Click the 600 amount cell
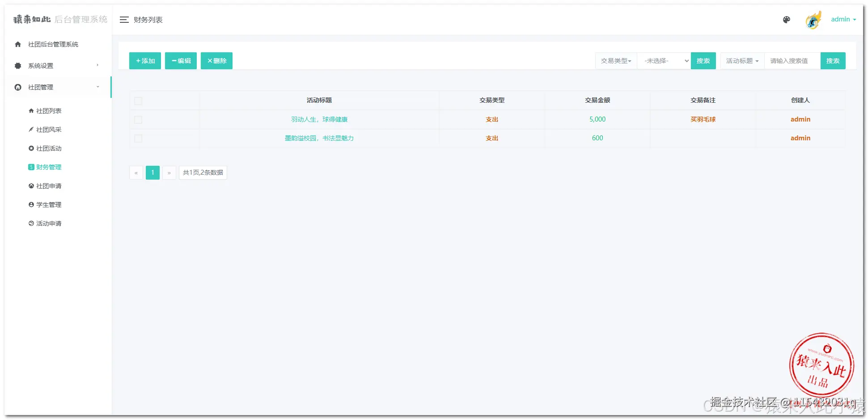The height and width of the screenshot is (420, 868). click(x=597, y=138)
